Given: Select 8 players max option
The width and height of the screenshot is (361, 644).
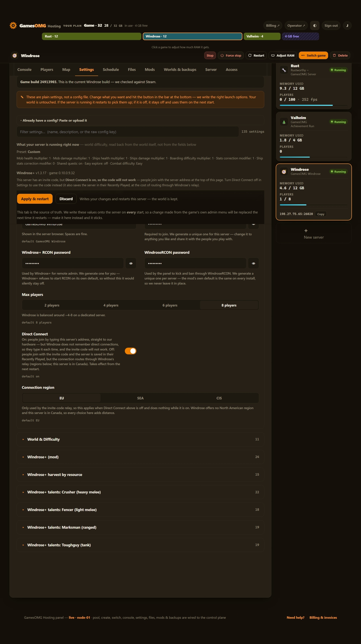Looking at the screenshot, I should pyautogui.click(x=229, y=305).
